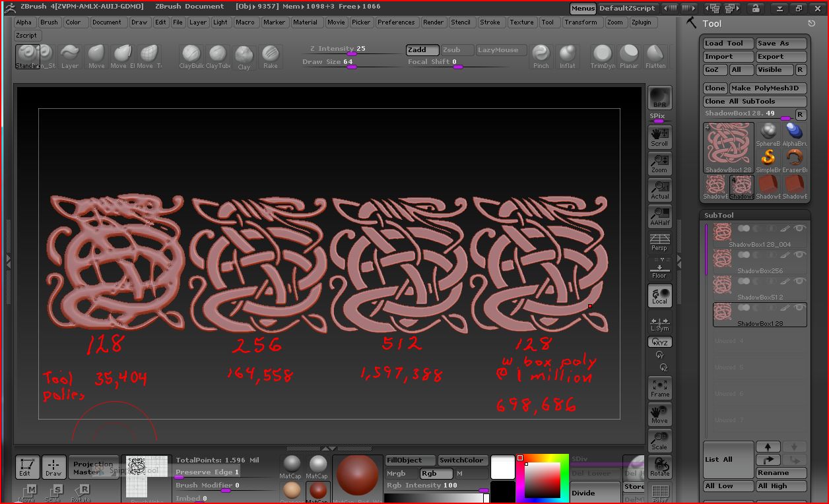Collapse the SubTool panel header
Image resolution: width=829 pixels, height=504 pixels.
[719, 215]
